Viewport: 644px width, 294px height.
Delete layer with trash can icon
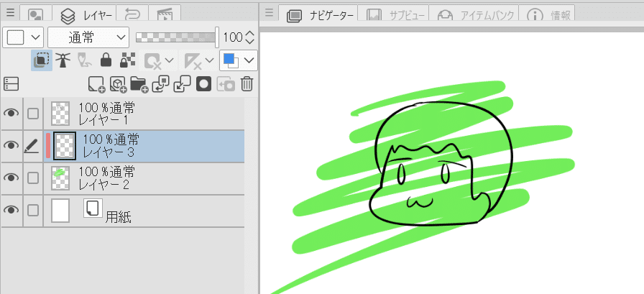point(247,84)
